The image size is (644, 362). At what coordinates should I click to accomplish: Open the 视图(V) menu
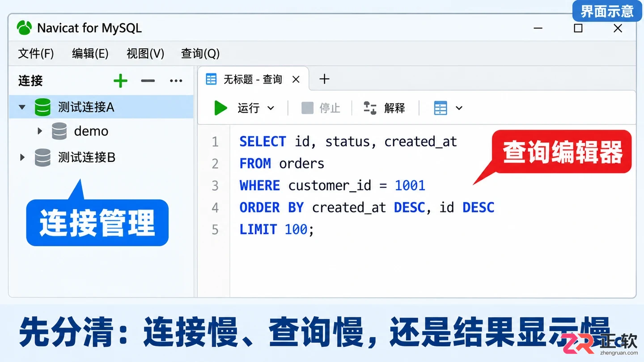145,54
